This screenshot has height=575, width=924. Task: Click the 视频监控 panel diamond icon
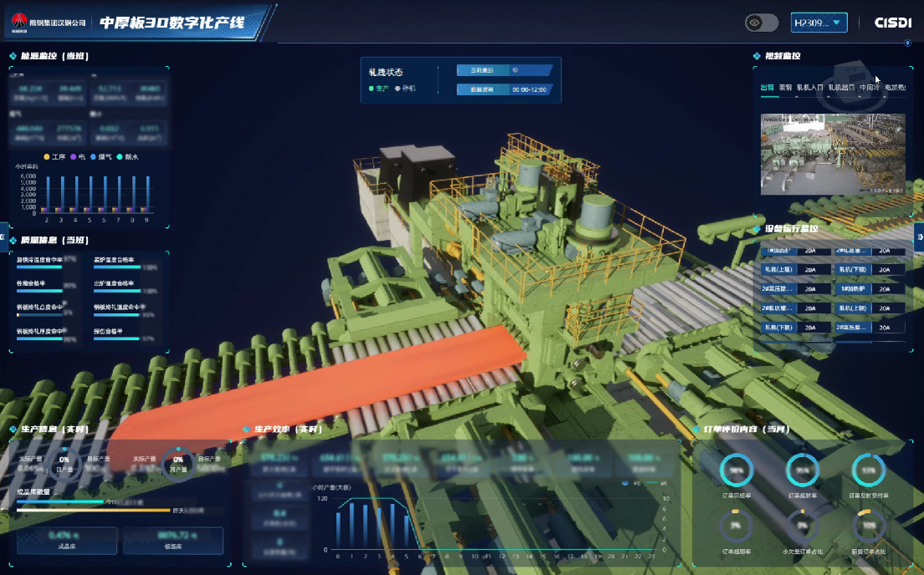757,57
